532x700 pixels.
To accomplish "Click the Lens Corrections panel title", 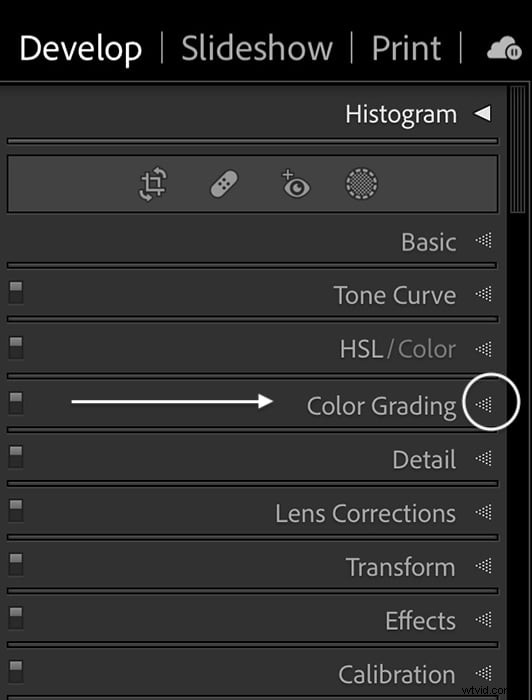I will point(366,513).
